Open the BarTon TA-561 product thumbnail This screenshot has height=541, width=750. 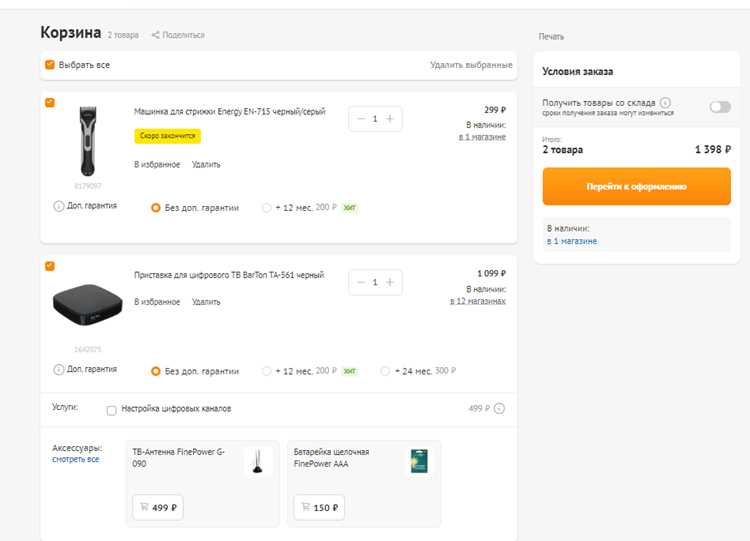coord(88,305)
